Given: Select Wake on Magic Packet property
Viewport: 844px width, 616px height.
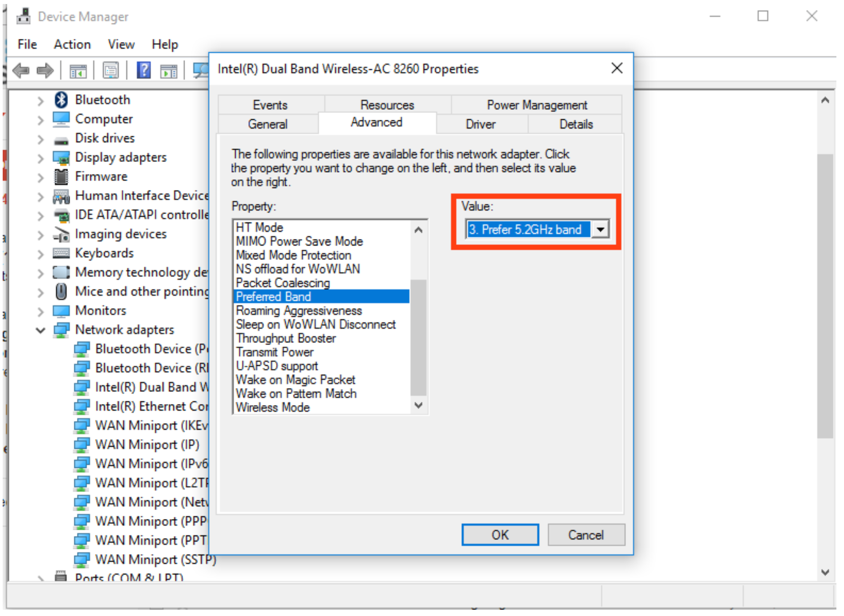Looking at the screenshot, I should (x=321, y=380).
